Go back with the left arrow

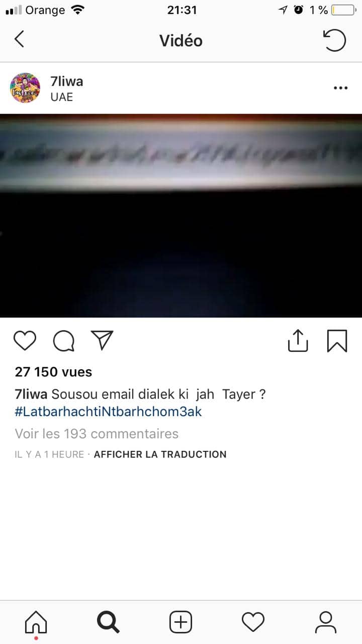19,39
